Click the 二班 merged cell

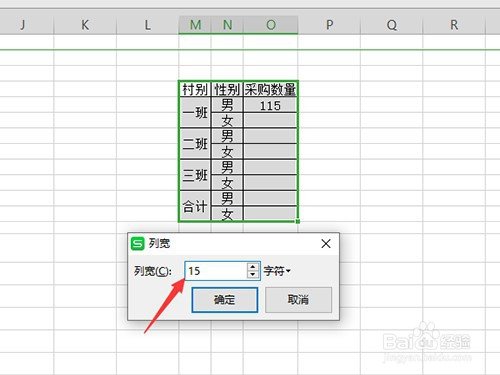click(x=195, y=144)
